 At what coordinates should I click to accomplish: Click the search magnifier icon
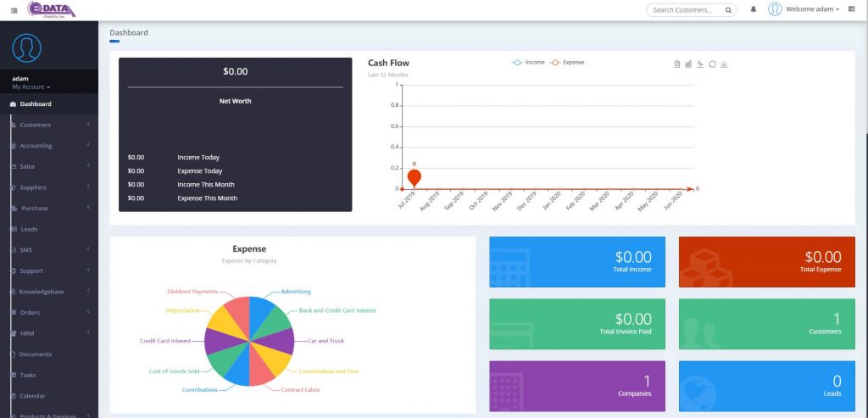(728, 10)
